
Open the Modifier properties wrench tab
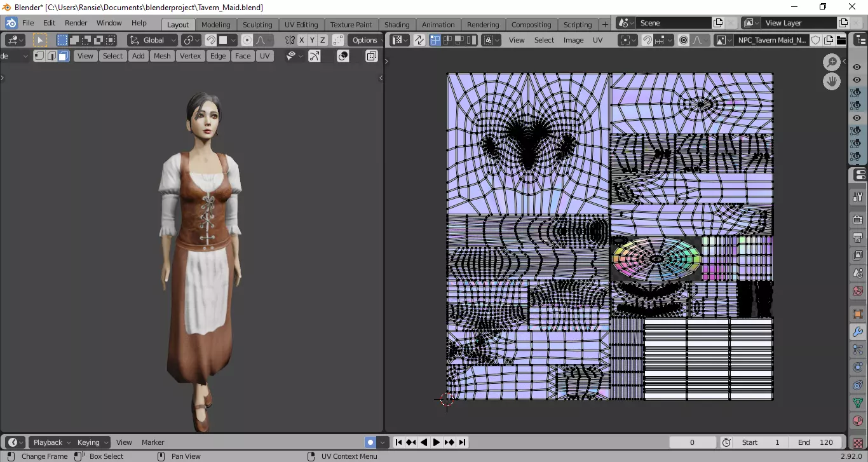858,332
